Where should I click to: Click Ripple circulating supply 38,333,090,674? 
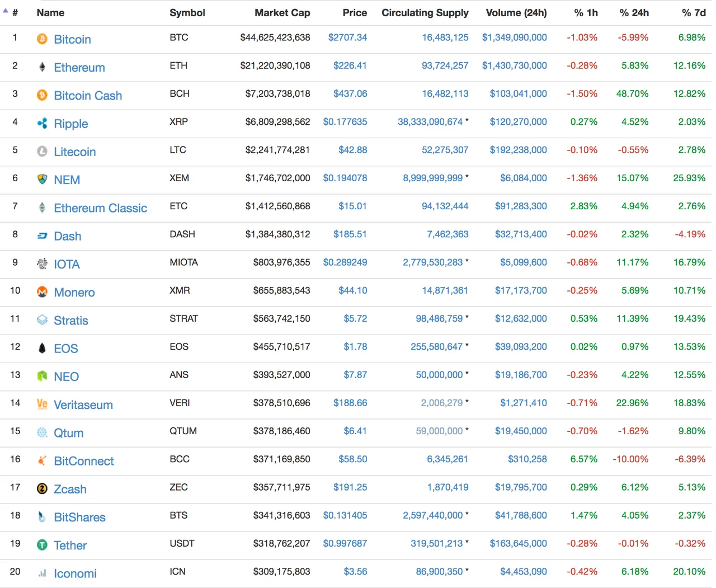pyautogui.click(x=430, y=122)
